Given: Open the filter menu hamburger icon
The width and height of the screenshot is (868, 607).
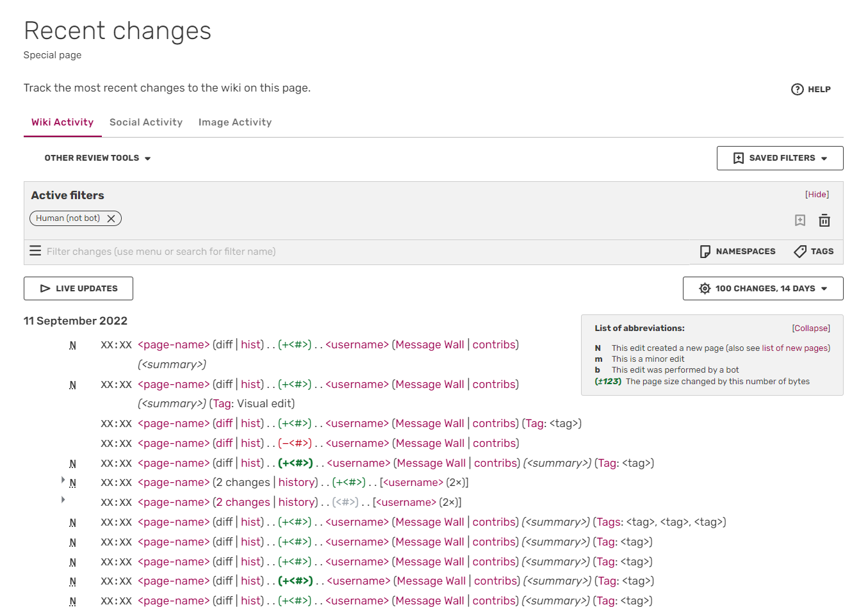Looking at the screenshot, I should [x=35, y=251].
